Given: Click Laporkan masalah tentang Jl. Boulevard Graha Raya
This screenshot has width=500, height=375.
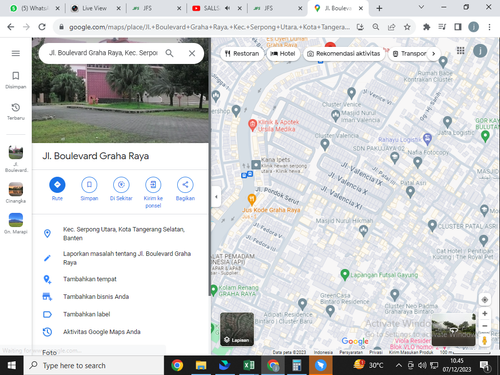Looking at the screenshot, I should (120, 258).
